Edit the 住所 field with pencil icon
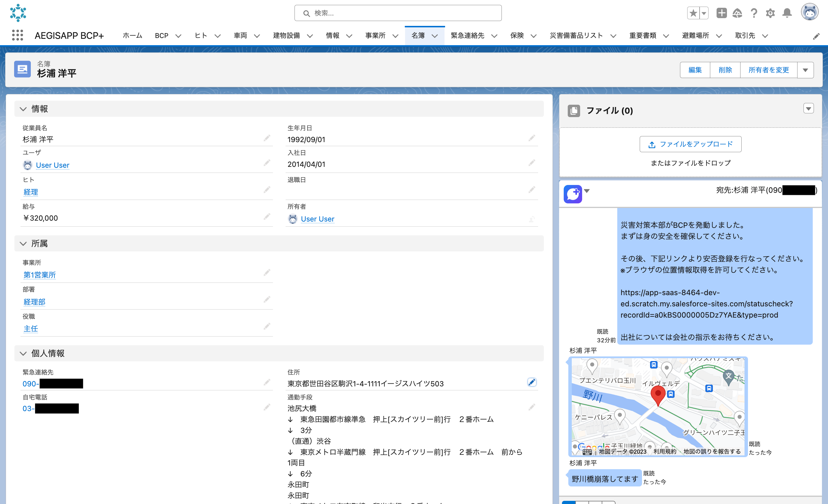 pos(532,382)
